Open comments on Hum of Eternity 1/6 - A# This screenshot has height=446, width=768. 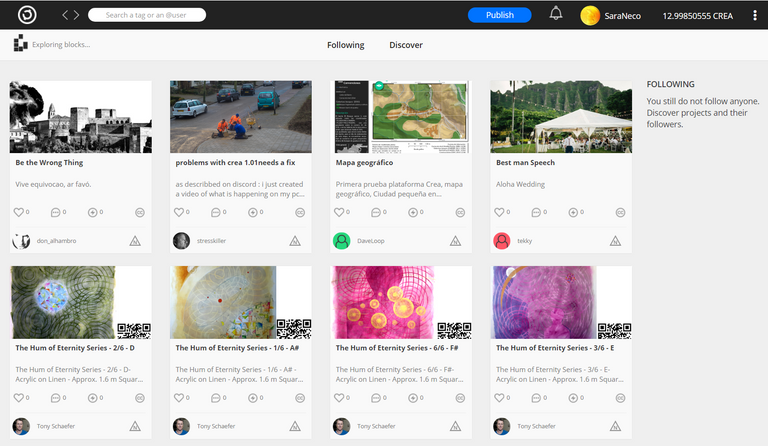[216, 398]
